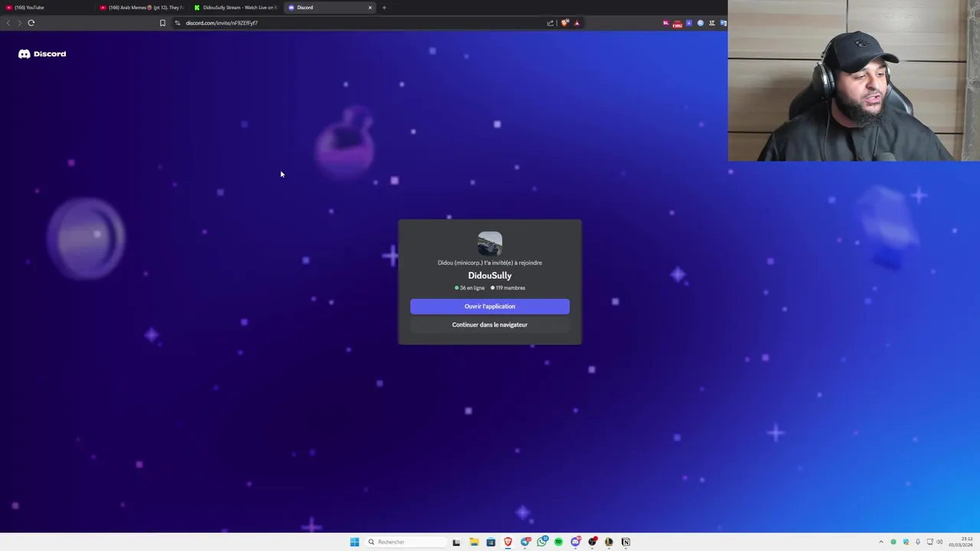Switch to the YouTube browser tab
Image resolution: width=980 pixels, height=551 pixels.
pos(46,8)
